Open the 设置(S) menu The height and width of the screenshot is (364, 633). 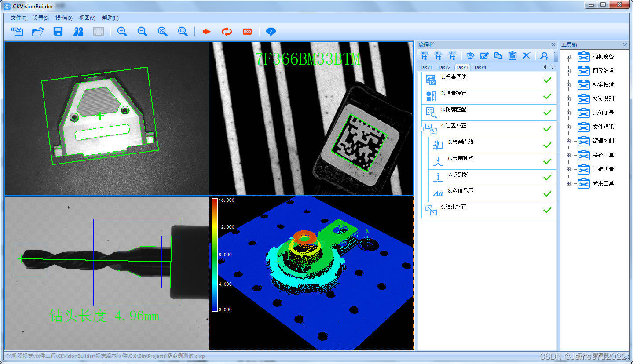pyautogui.click(x=41, y=18)
